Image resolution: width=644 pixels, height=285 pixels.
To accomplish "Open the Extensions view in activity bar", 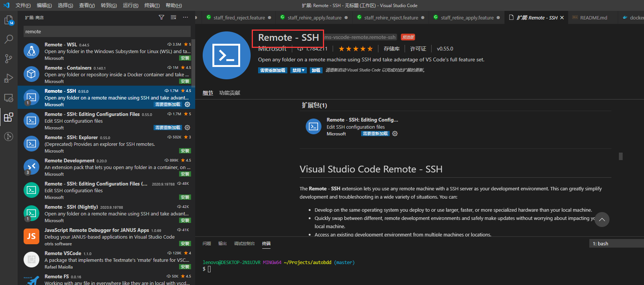I will coord(9,117).
